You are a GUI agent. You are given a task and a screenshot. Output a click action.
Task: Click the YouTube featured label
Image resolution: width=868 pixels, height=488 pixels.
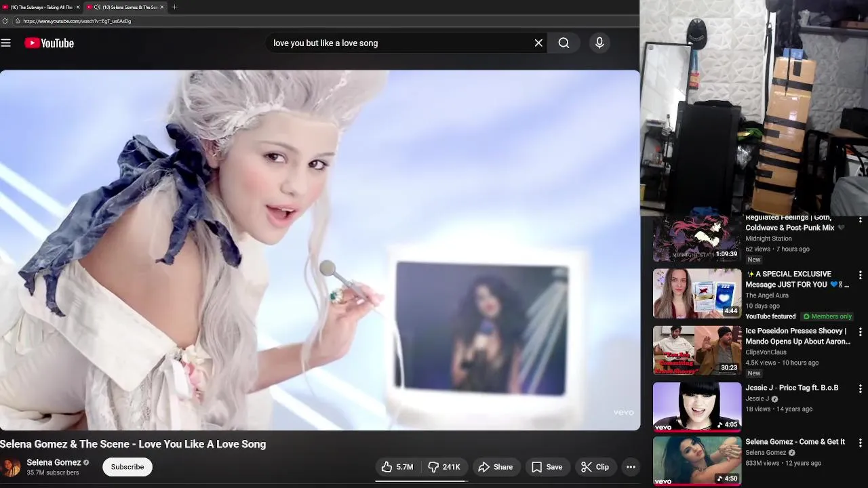(770, 317)
